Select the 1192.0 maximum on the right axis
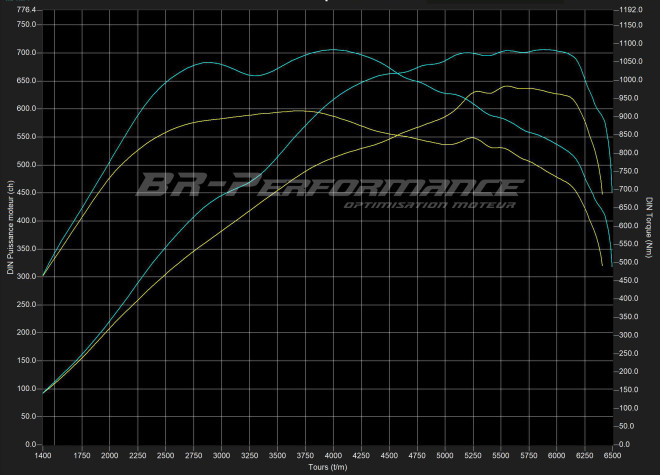 pyautogui.click(x=631, y=10)
